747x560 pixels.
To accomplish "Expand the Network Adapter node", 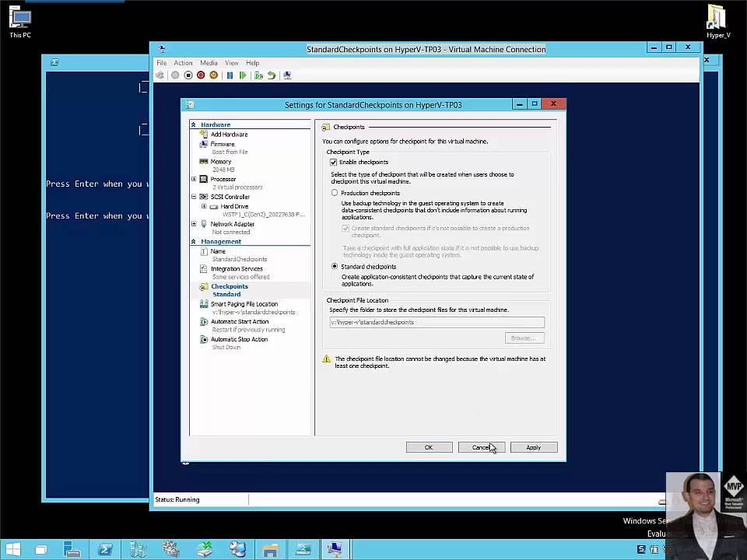I will [x=194, y=224].
